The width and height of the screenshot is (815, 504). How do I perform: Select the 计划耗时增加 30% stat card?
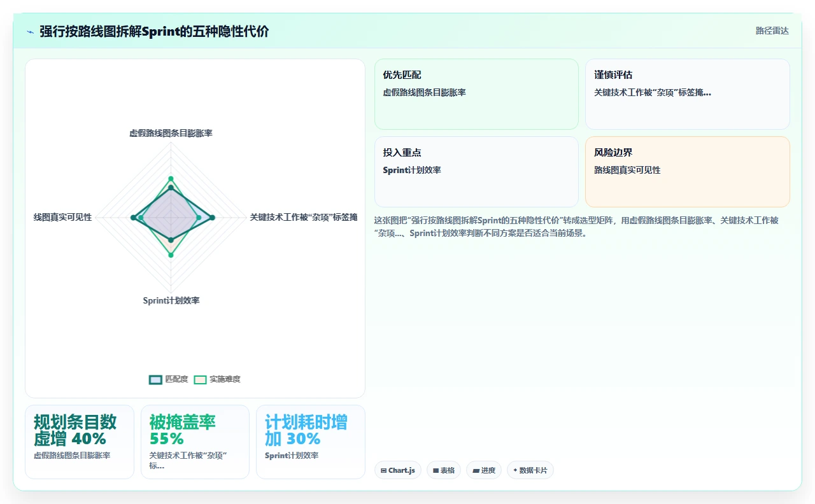pyautogui.click(x=311, y=442)
